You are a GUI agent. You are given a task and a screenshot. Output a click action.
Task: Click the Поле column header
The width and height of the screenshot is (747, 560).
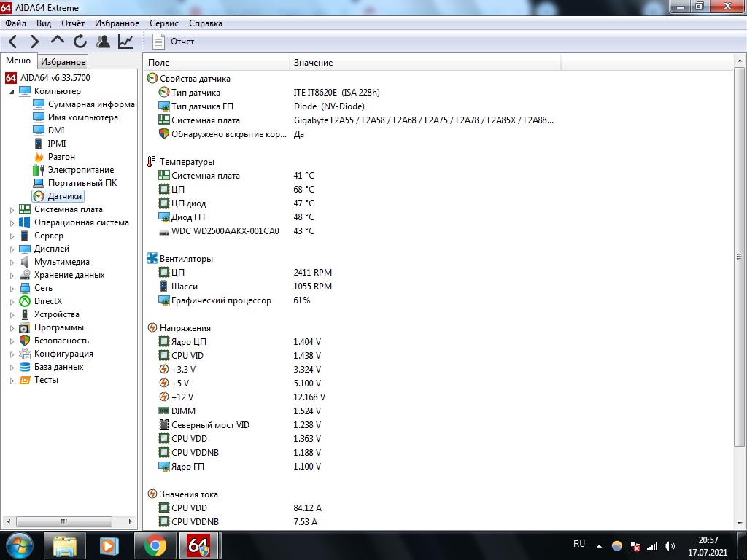216,63
